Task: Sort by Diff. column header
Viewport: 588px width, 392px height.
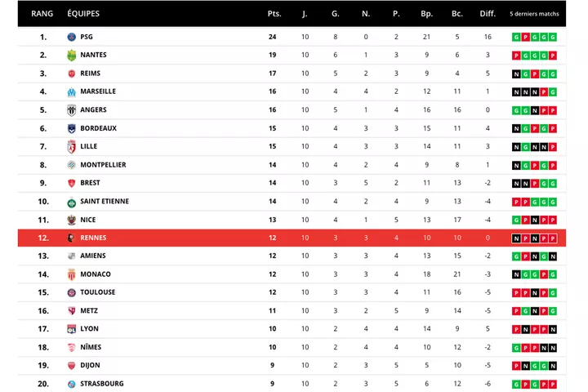Action: point(488,14)
